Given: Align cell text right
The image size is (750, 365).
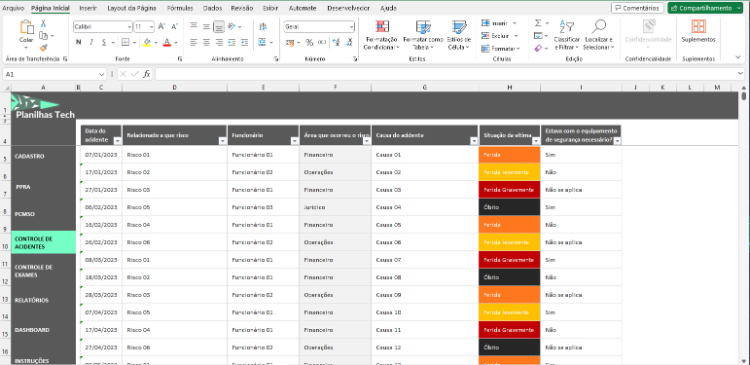Looking at the screenshot, I should 219,43.
